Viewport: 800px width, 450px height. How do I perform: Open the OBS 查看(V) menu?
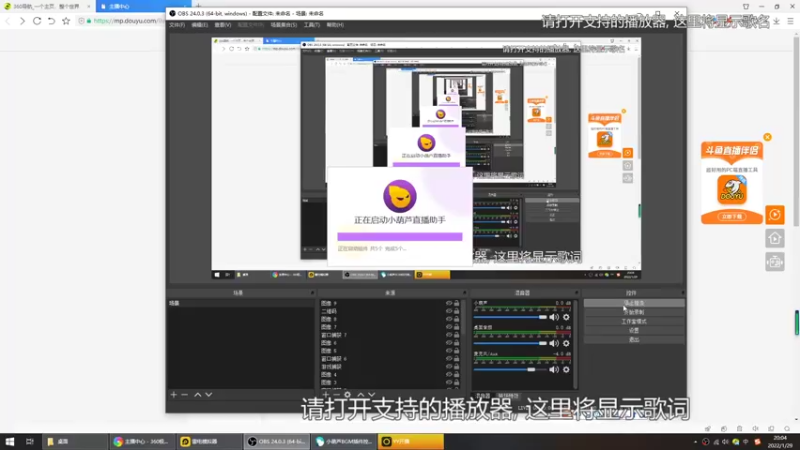pos(223,24)
